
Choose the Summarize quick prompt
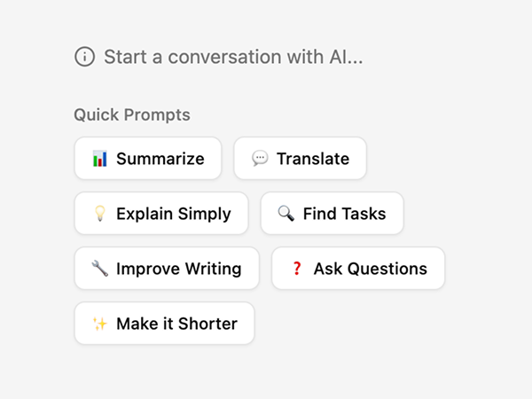click(x=147, y=159)
